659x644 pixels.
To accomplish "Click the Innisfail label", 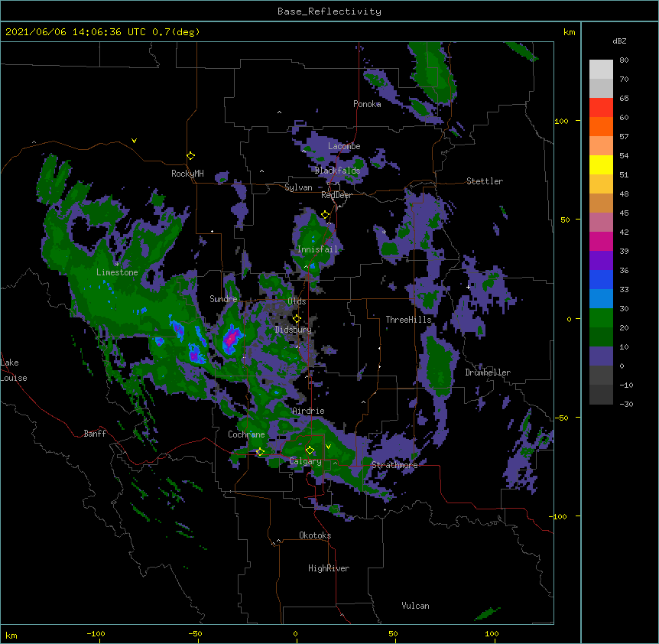I will tap(317, 249).
